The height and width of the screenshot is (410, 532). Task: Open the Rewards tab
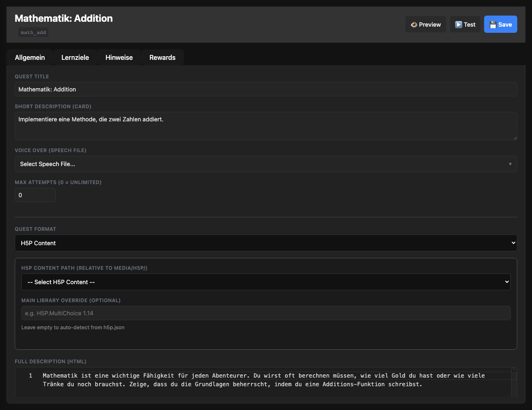tap(162, 57)
